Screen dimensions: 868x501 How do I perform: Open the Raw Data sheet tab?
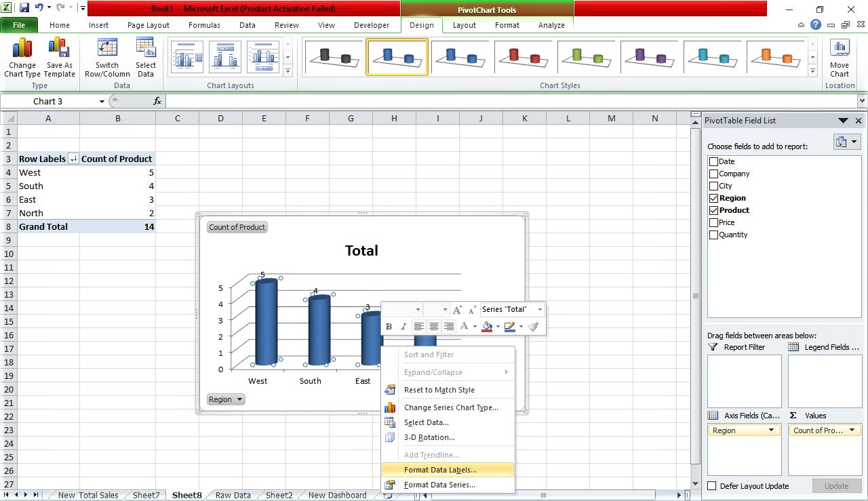point(233,495)
